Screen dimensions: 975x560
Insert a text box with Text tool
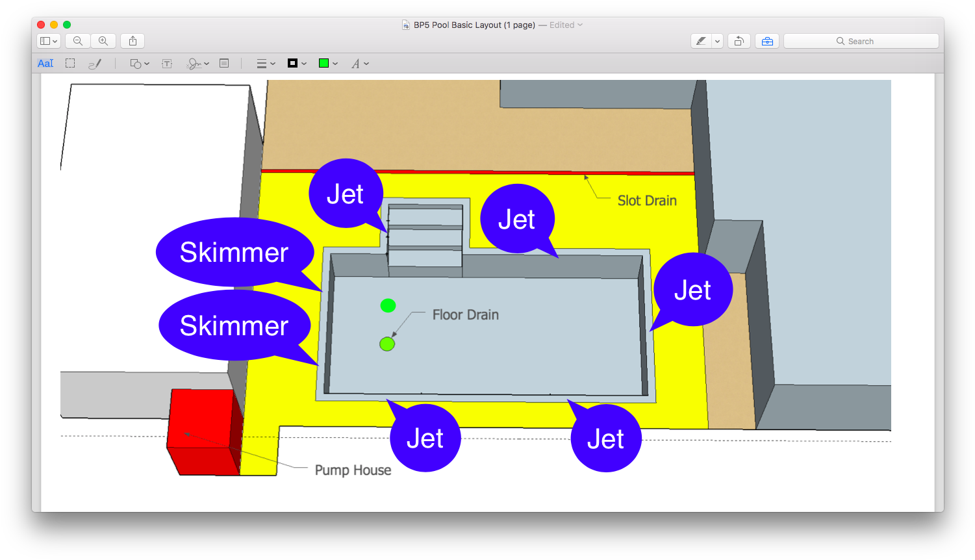(167, 64)
